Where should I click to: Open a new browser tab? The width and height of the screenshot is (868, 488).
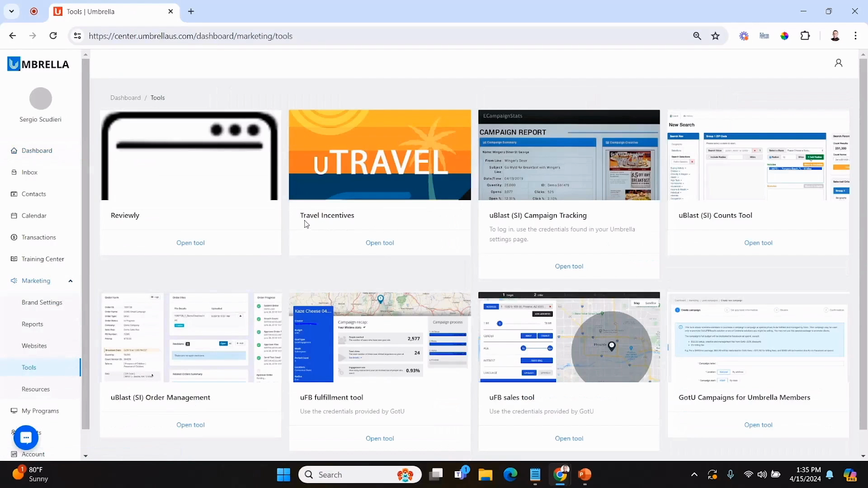pos(191,11)
